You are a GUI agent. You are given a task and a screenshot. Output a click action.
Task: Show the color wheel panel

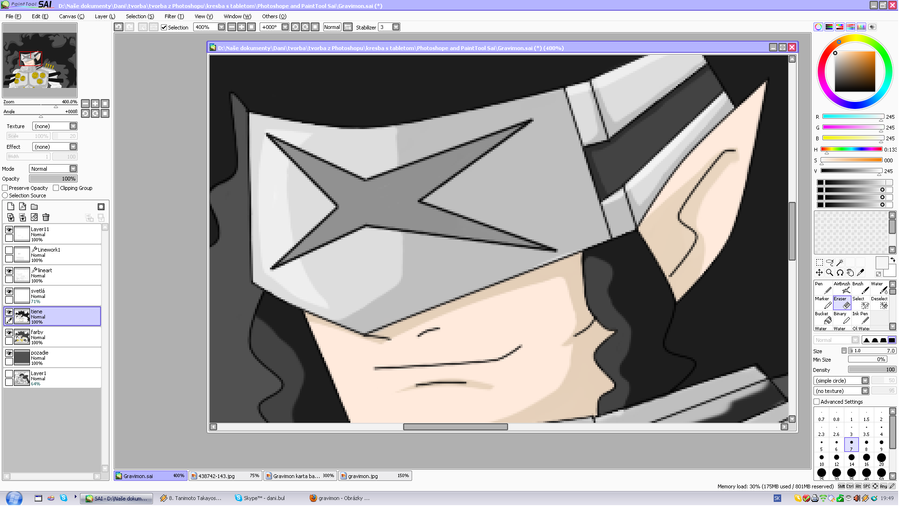coord(818,27)
